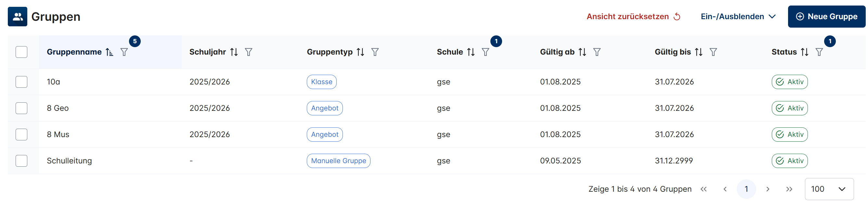Viewport: 868px width, 206px height.
Task: Sort by the Schuljahr column
Action: [234, 52]
